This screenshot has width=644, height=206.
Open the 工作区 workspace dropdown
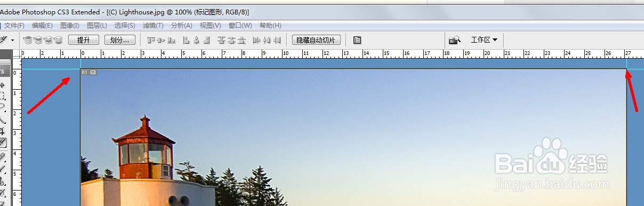click(x=484, y=40)
